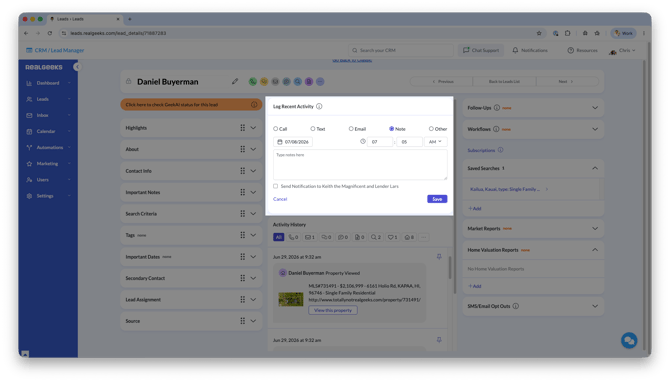Click the pencil edit icon beside Daniel Buyerman
670x382 pixels.
point(235,81)
